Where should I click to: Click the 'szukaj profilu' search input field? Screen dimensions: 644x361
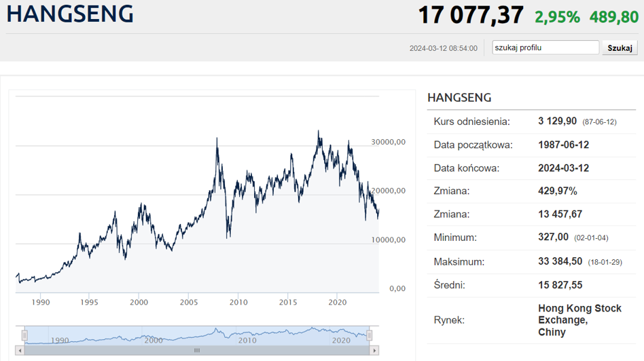545,47
